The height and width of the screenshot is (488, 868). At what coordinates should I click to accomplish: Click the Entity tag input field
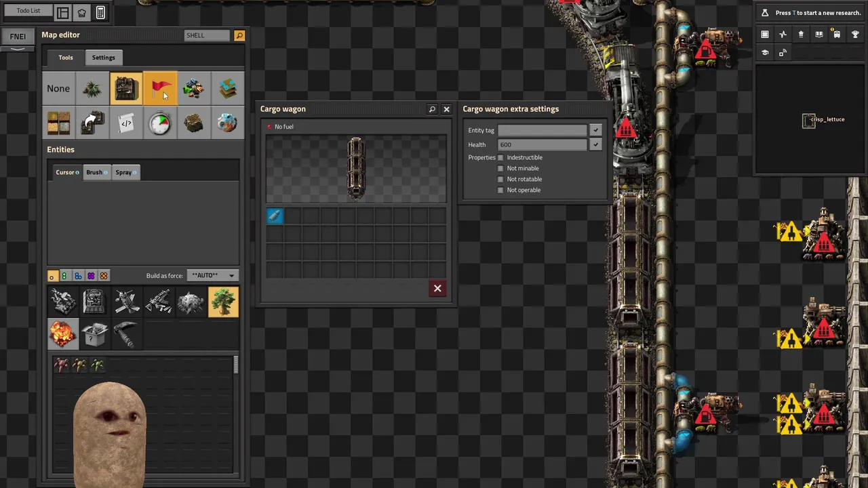coord(542,130)
